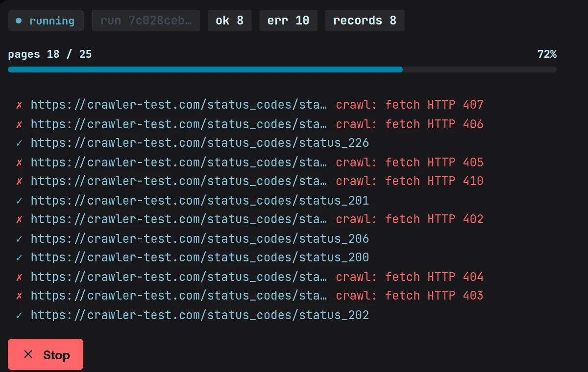
Task: Click the red X icon on the HTTP 407 row
Action: pos(19,105)
